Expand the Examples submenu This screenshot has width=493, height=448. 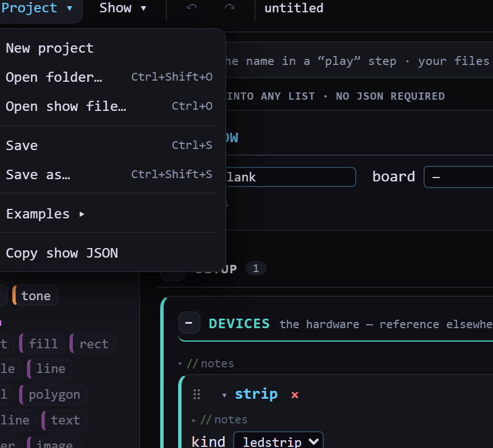(x=109, y=214)
